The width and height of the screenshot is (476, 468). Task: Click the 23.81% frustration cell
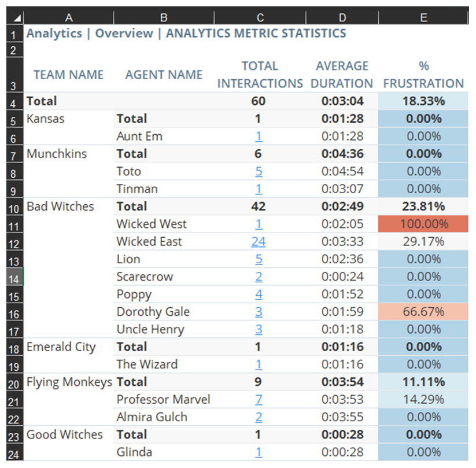pyautogui.click(x=423, y=207)
